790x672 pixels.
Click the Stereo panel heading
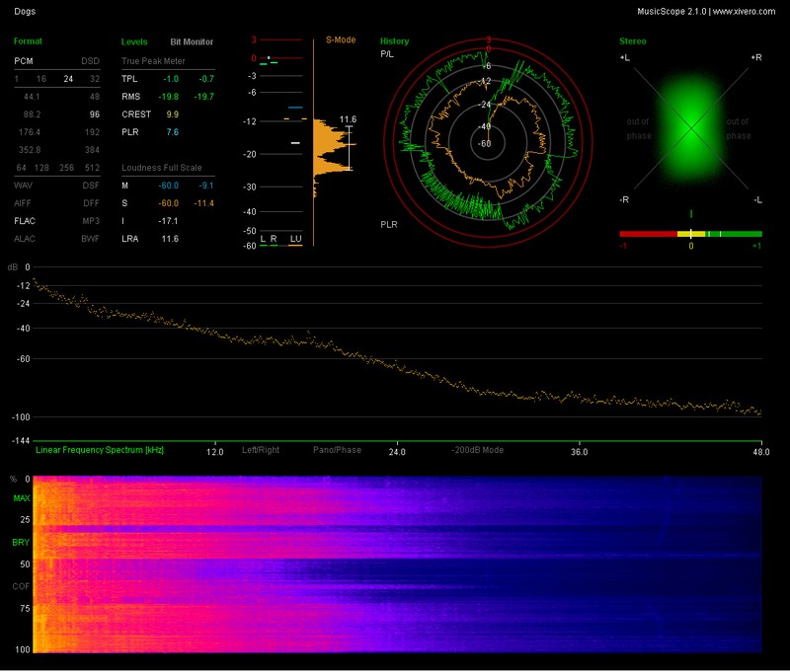632,41
